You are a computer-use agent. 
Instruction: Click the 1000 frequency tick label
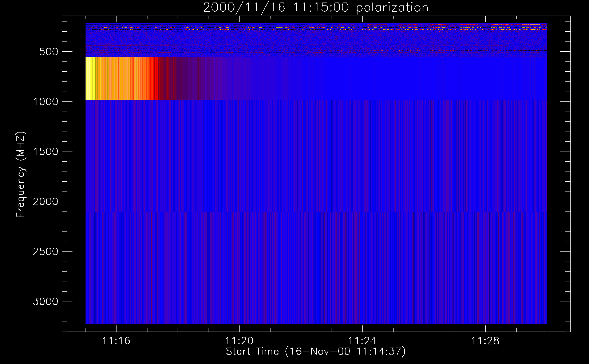46,102
